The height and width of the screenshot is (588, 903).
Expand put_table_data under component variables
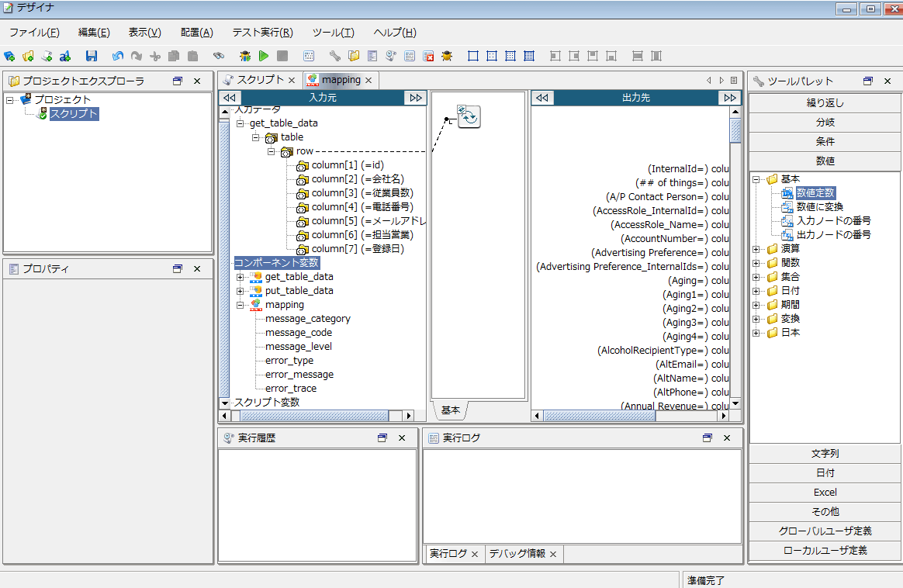[240, 291]
